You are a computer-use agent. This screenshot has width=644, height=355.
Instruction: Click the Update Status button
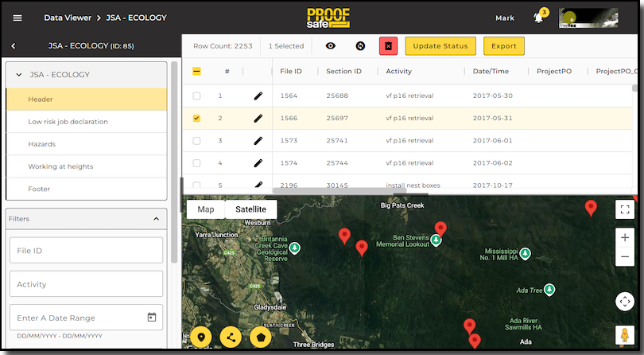coord(440,46)
